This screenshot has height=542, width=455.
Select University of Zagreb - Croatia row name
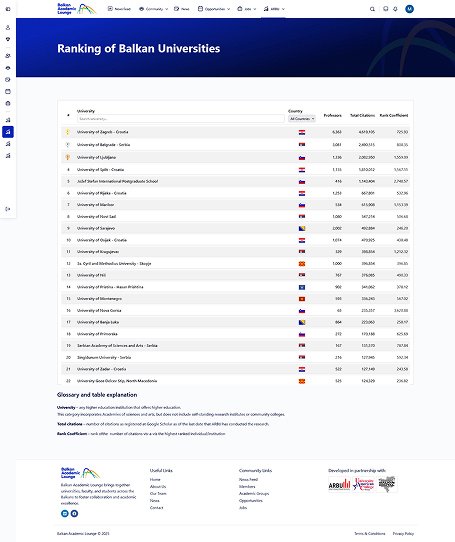coord(102,132)
